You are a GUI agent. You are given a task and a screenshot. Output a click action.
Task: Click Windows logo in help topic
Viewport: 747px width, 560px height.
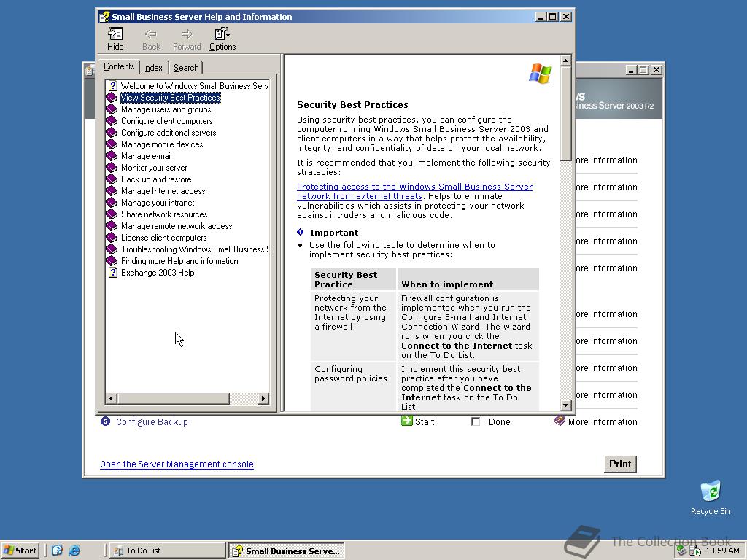click(541, 74)
